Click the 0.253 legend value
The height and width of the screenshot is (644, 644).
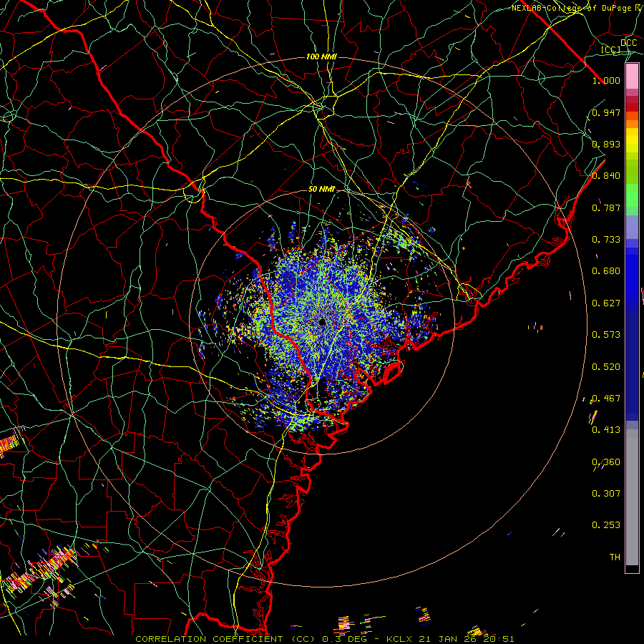(606, 525)
